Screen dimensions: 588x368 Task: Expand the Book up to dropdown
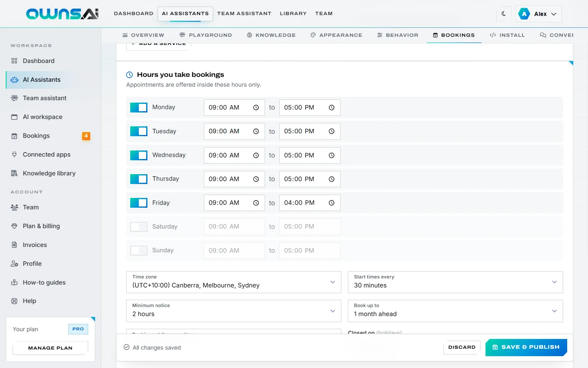click(x=455, y=311)
